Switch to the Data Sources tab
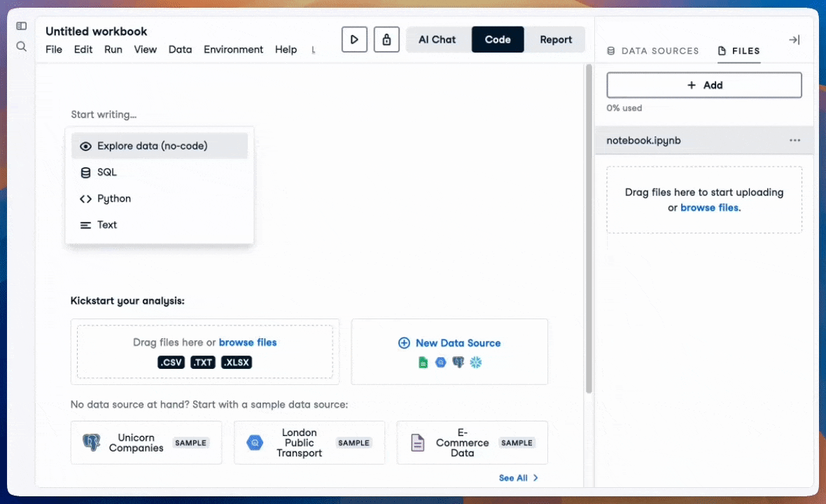 coord(652,51)
